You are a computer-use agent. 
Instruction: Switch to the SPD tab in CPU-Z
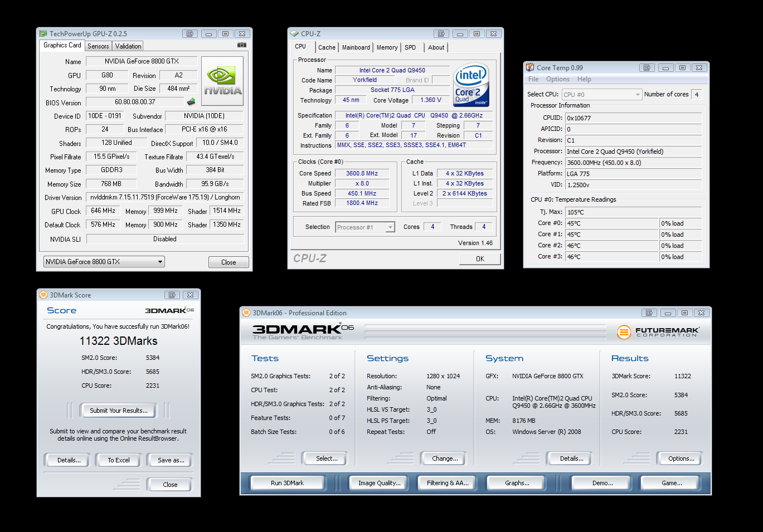click(410, 48)
